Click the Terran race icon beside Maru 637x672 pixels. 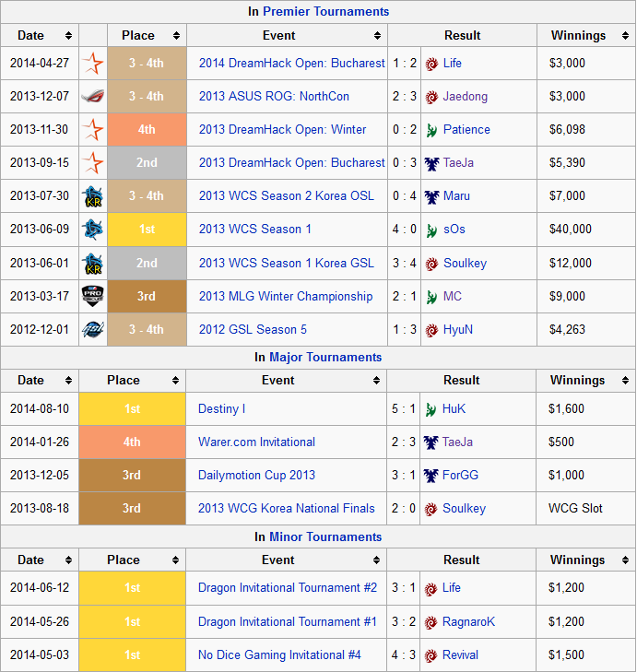coord(431,196)
